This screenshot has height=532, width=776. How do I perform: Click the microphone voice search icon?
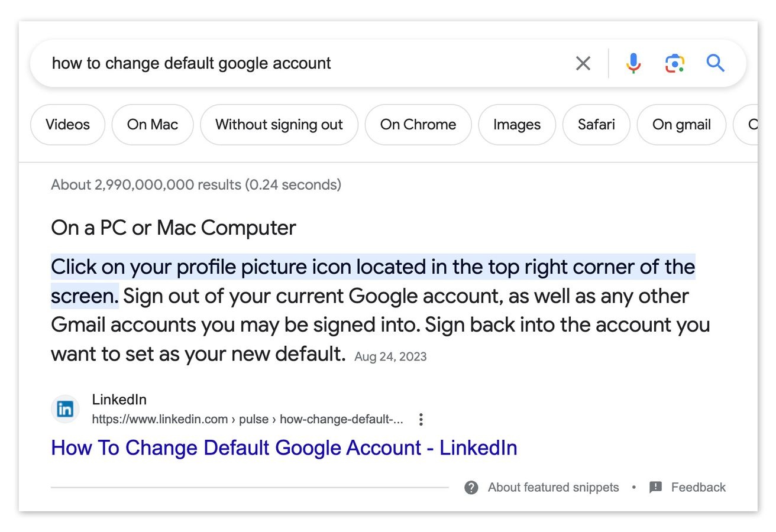pyautogui.click(x=633, y=63)
